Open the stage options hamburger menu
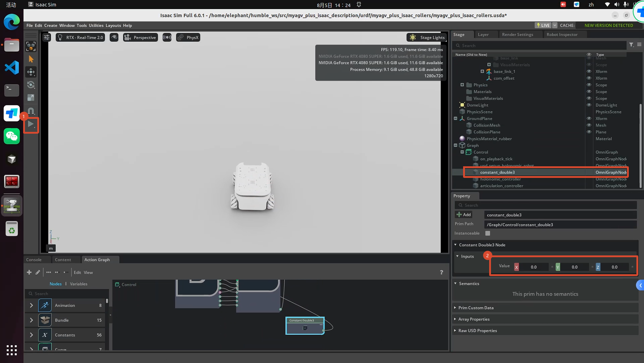Viewport: 644px width, 363px height. [x=639, y=45]
